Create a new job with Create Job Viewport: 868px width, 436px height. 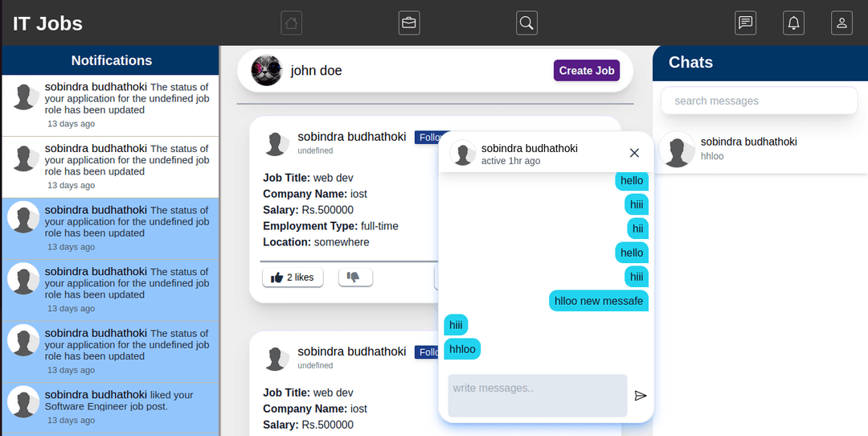(586, 70)
